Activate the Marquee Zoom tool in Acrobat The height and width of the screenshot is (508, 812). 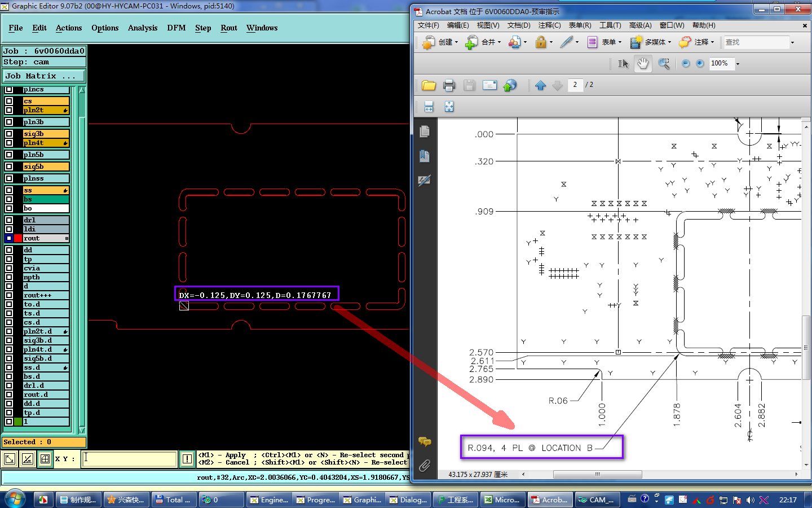tap(664, 64)
